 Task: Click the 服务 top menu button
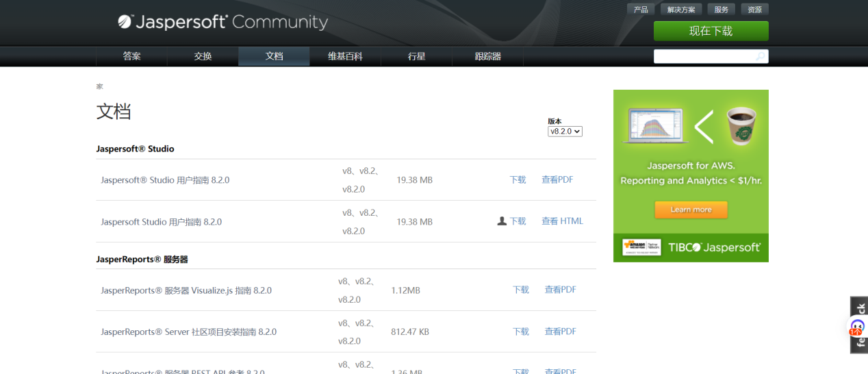722,10
